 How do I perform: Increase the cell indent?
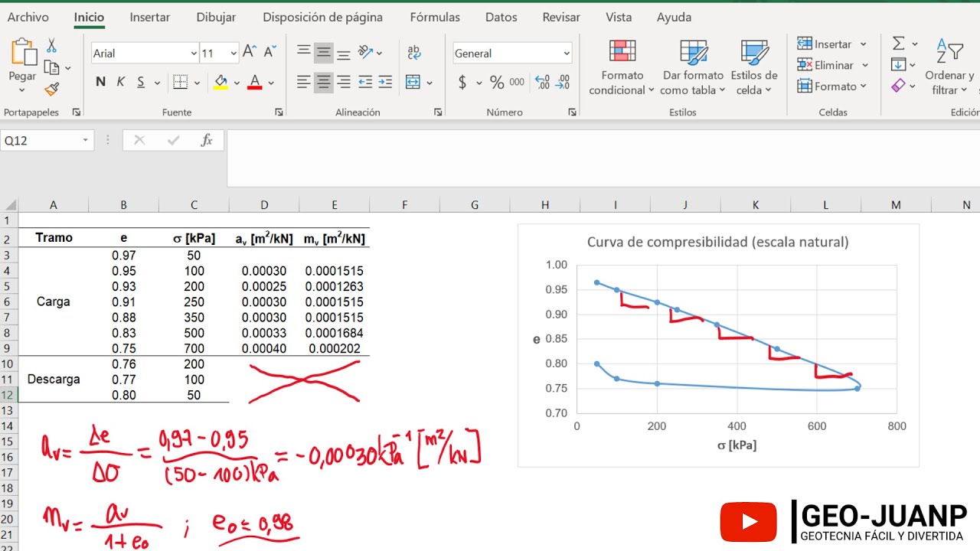click(385, 82)
